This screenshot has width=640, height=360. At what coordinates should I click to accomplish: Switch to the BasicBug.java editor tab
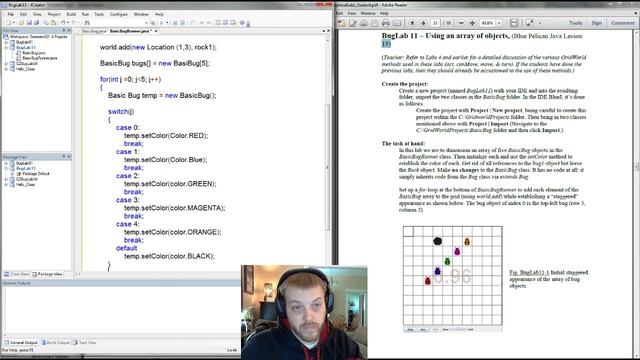point(94,31)
